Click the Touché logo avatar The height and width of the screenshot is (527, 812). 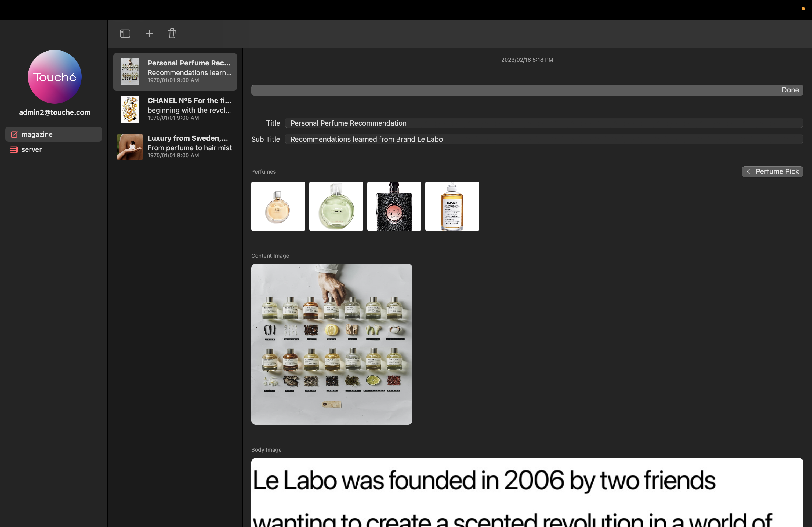point(55,77)
